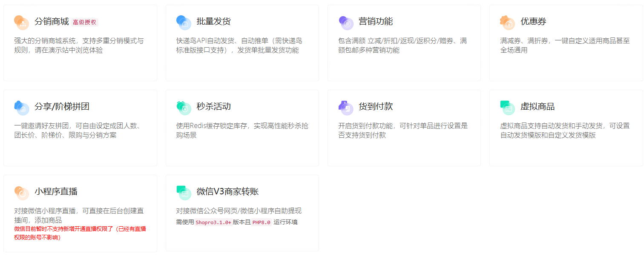Viewport: 644px width, 259px height.
Task: Click the 优惠券 description text
Action: coord(564,46)
